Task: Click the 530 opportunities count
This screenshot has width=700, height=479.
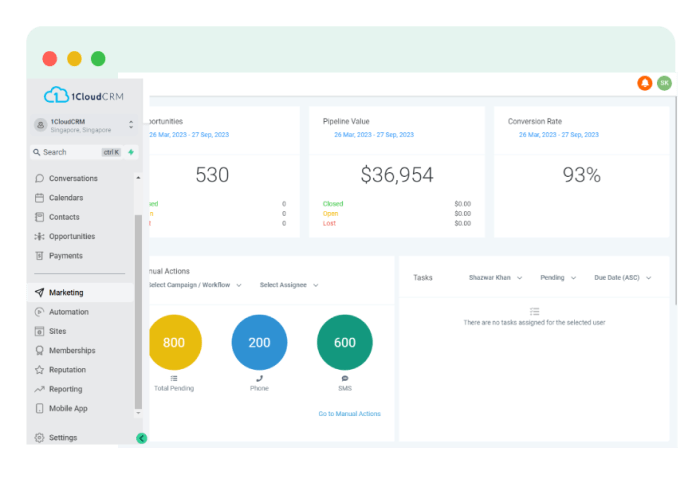Action: coord(212,175)
